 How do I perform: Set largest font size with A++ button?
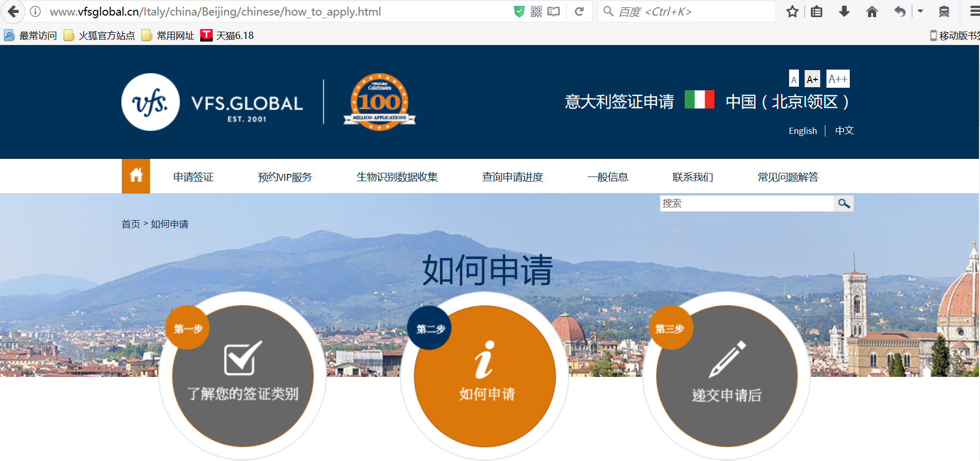click(837, 79)
